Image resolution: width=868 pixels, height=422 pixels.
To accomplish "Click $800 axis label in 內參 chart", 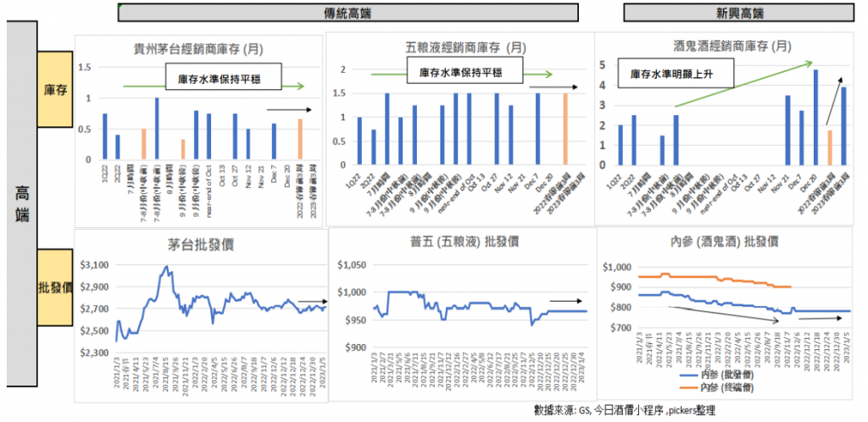I will (619, 307).
